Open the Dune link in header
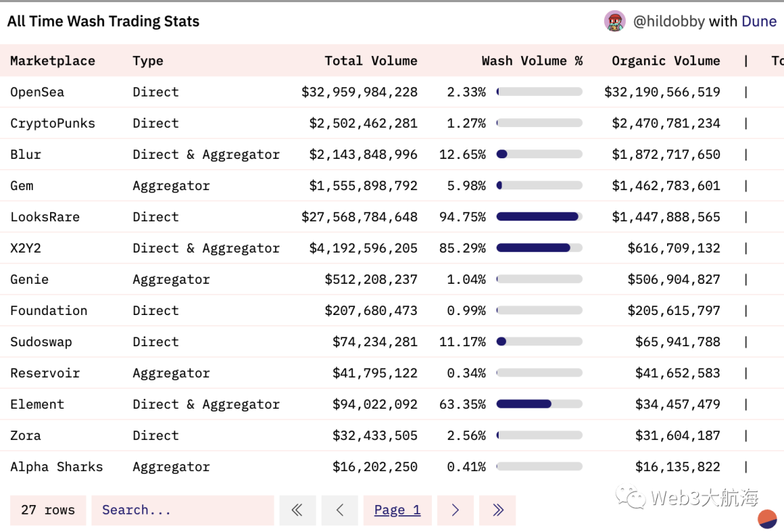The width and height of the screenshot is (784, 532). [759, 21]
